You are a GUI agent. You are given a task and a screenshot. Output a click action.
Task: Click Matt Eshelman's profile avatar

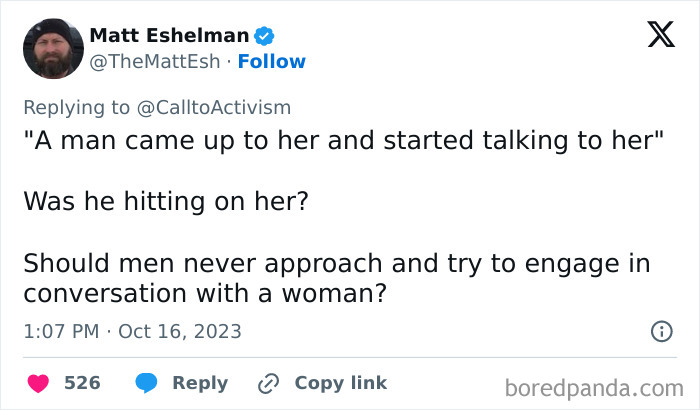[x=49, y=47]
